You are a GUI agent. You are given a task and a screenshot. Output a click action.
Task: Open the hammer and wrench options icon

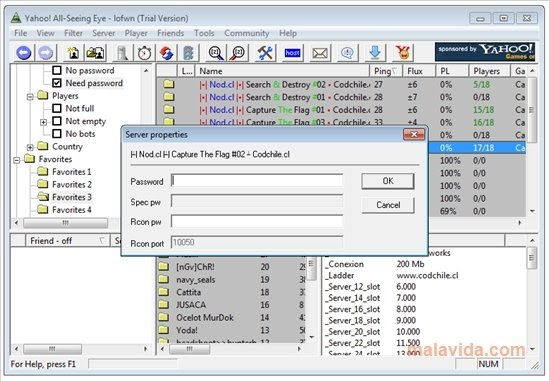click(x=265, y=53)
